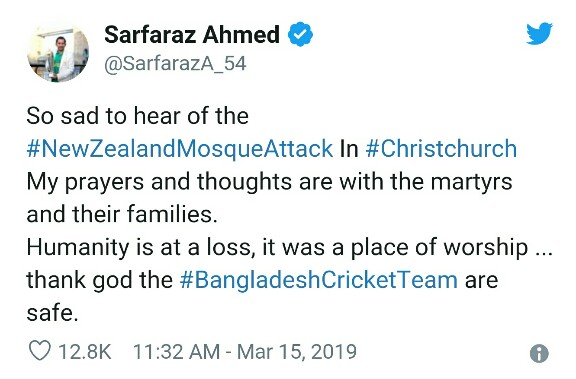576x379 pixels.
Task: Click the 12.8K likes count
Action: click(x=84, y=351)
